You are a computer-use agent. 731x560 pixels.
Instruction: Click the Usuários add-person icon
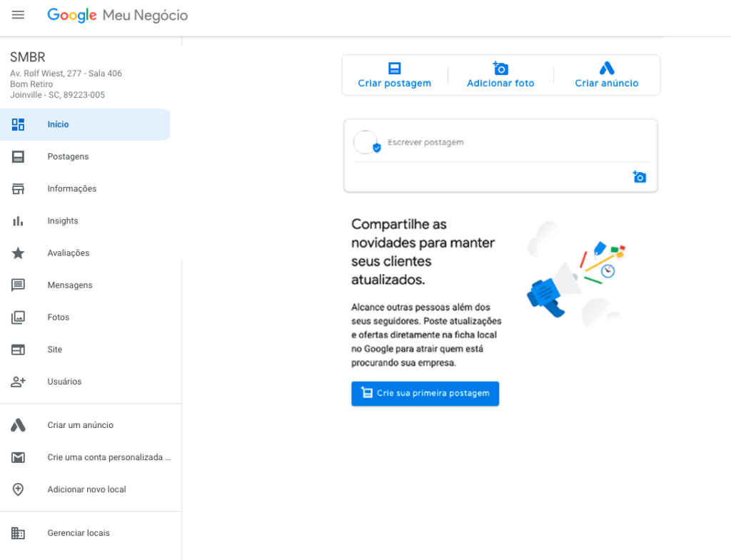[18, 382]
